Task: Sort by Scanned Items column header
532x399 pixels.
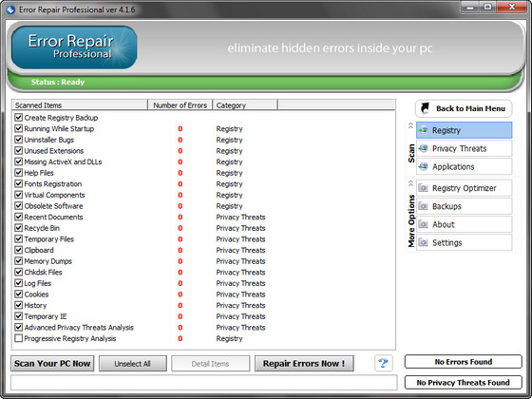Action: click(80, 105)
